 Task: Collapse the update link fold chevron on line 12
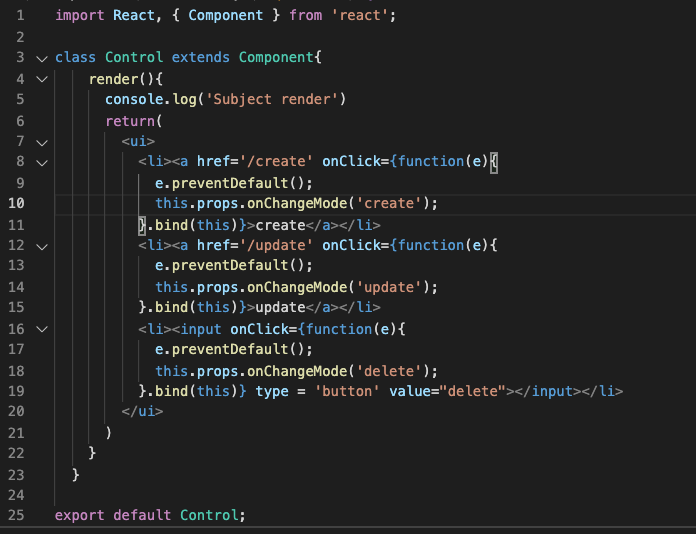tap(42, 247)
